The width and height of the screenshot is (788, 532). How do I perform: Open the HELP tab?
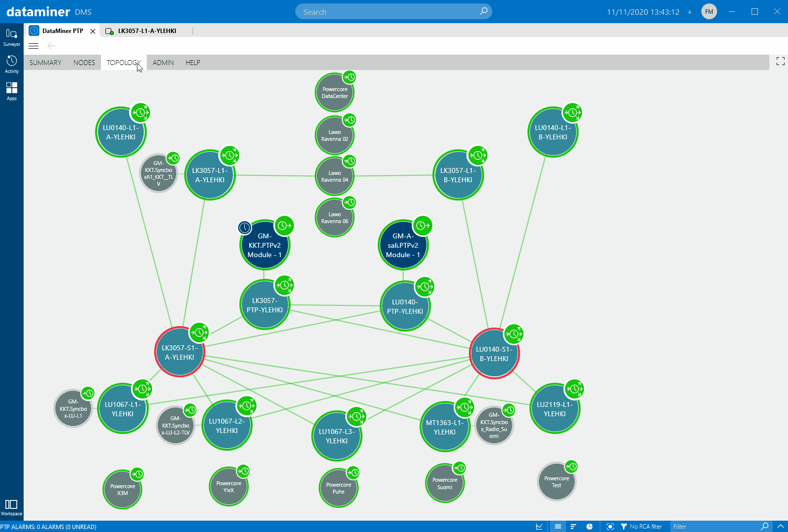click(x=193, y=63)
